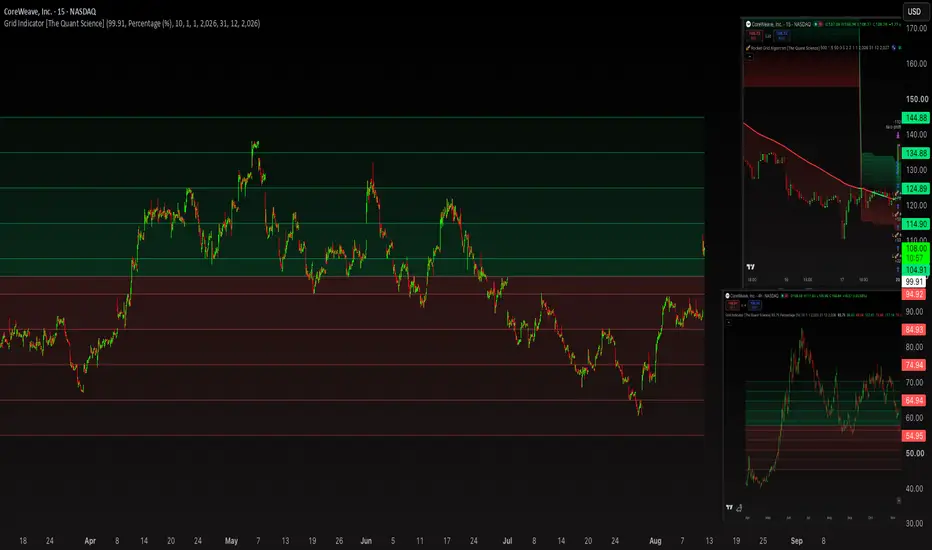The height and width of the screenshot is (550, 932).
Task: Click 150.00 on the price axis
Action: tap(917, 99)
